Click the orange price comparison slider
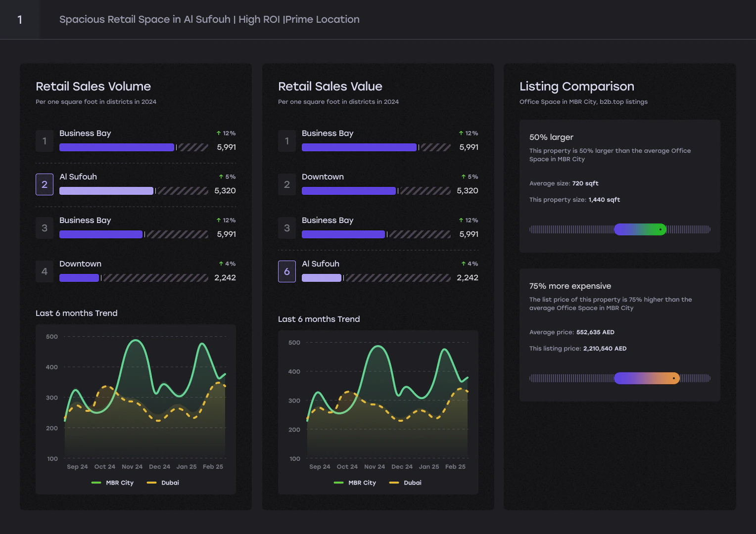Image resolution: width=756 pixels, height=534 pixels. click(647, 378)
